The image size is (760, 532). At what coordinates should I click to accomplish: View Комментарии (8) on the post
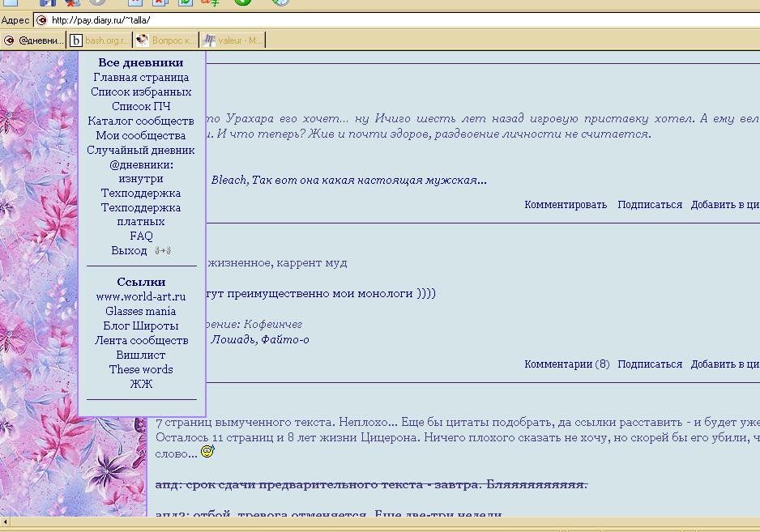[566, 364]
